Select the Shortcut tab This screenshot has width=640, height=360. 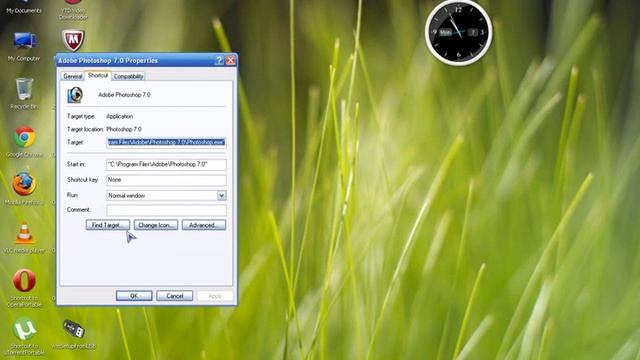[x=98, y=76]
